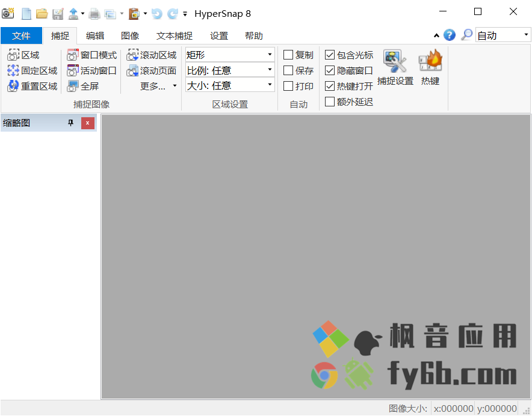Uncheck Include Cursor (包含光标)
The width and height of the screenshot is (532, 416).
tap(330, 55)
